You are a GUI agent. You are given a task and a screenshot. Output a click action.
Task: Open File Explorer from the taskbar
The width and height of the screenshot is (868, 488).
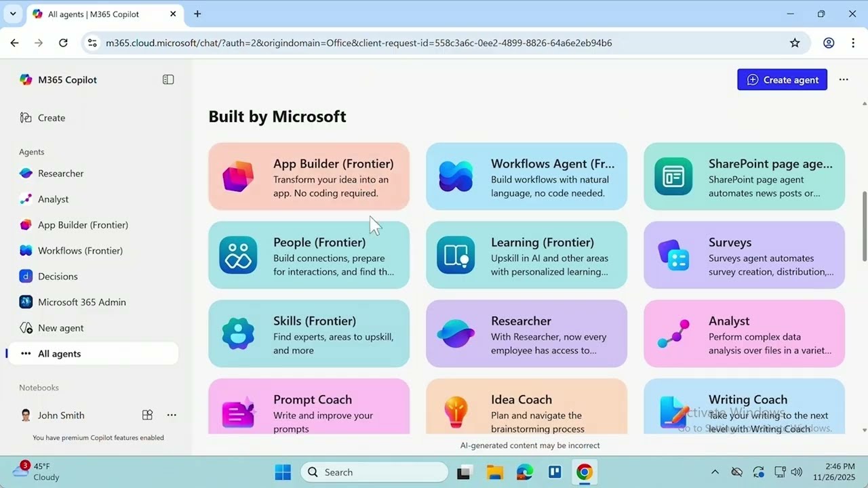(x=494, y=472)
